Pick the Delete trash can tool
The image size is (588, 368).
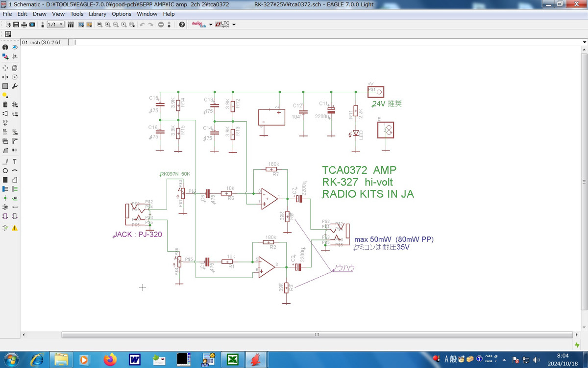click(5, 105)
